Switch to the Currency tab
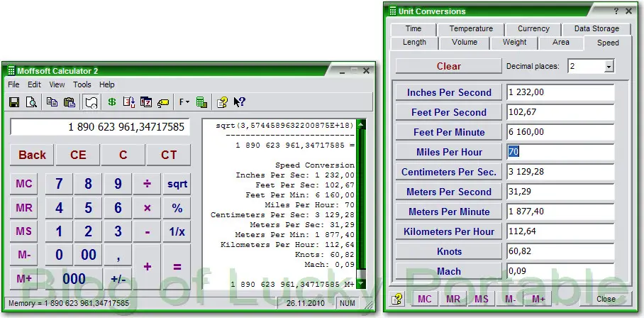Viewport: 644px width, 318px height. [x=533, y=29]
